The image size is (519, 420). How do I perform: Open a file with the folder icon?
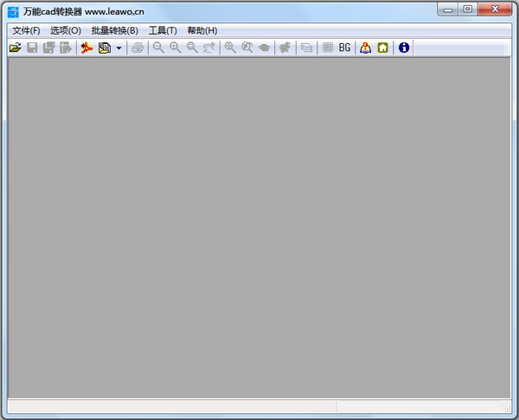point(16,48)
